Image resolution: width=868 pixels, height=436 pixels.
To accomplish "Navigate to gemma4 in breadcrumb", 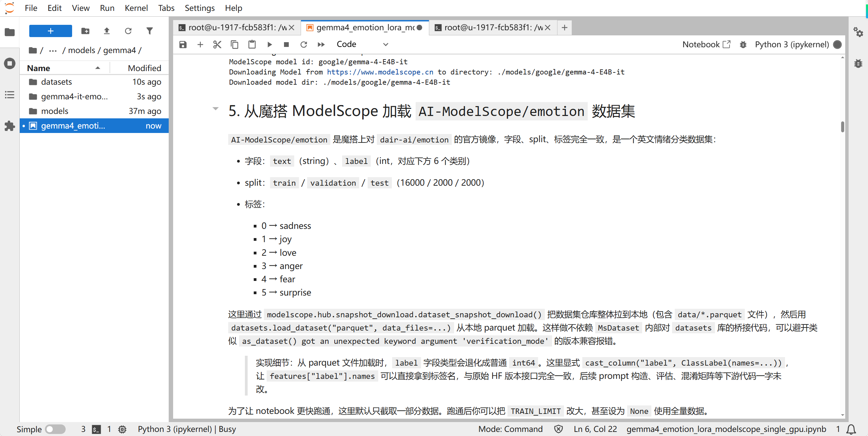I will (x=119, y=50).
